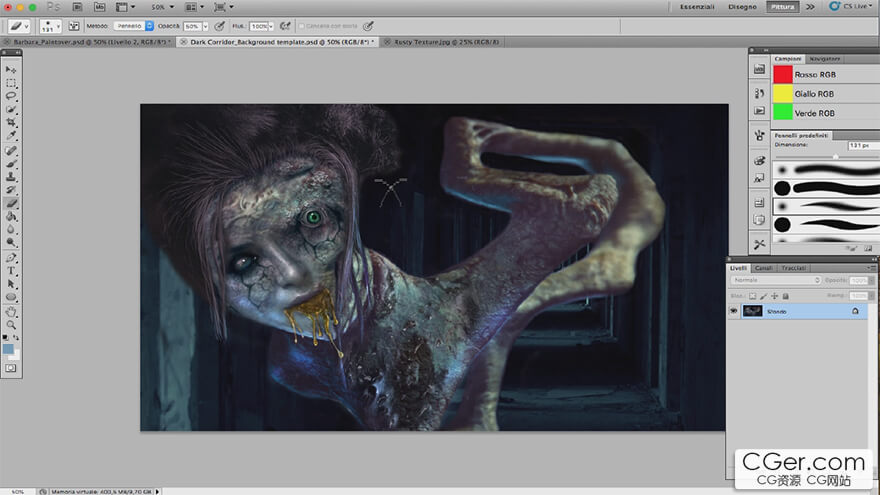
Task: Reset default foreground and background colors
Action: pyautogui.click(x=5, y=337)
